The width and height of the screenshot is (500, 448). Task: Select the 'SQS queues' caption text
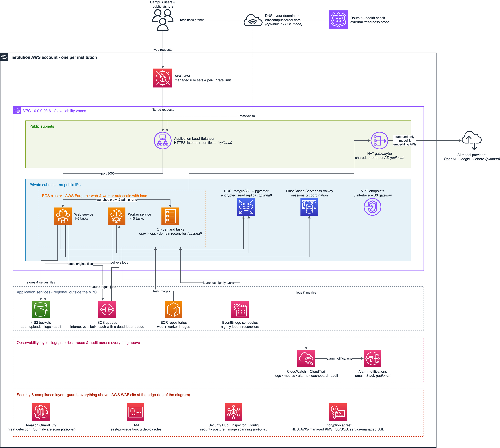107,322
